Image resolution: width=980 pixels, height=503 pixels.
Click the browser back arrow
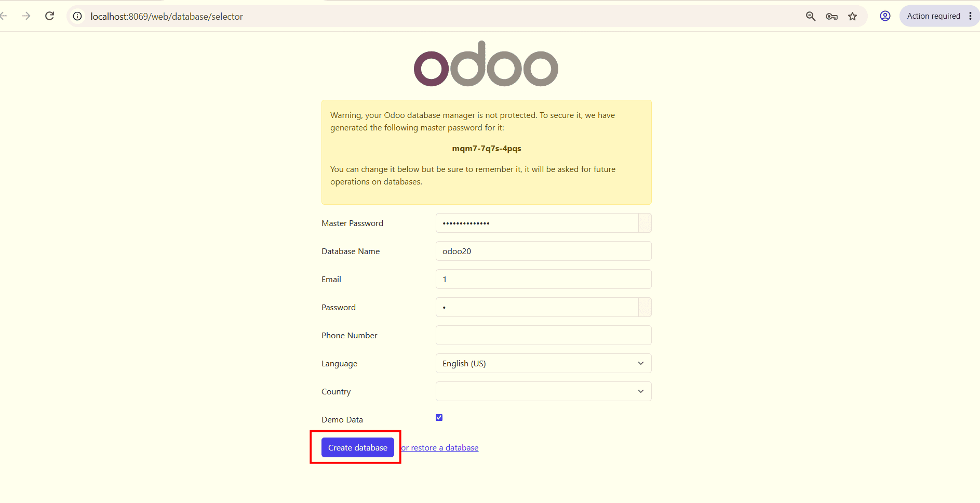[x=4, y=16]
